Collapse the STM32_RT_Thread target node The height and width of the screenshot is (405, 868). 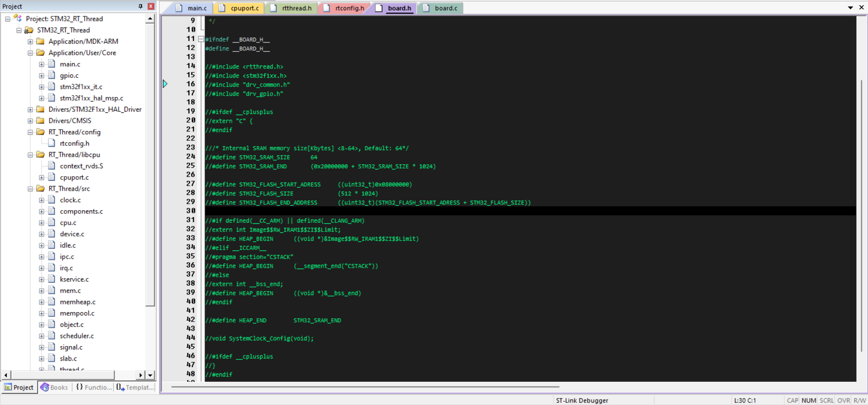click(x=19, y=30)
